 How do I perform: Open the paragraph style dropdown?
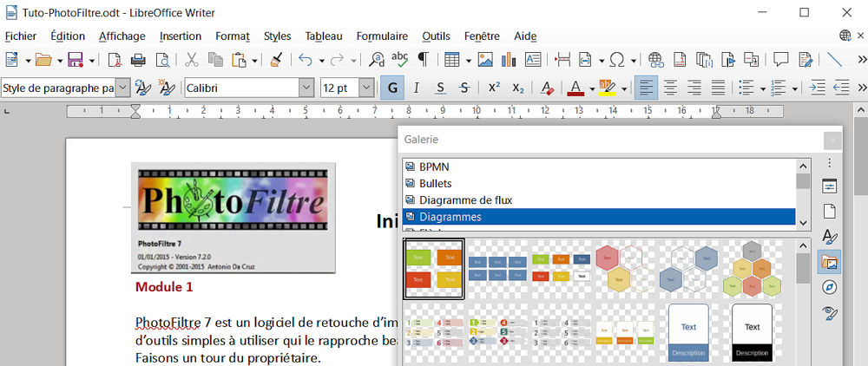tap(124, 88)
